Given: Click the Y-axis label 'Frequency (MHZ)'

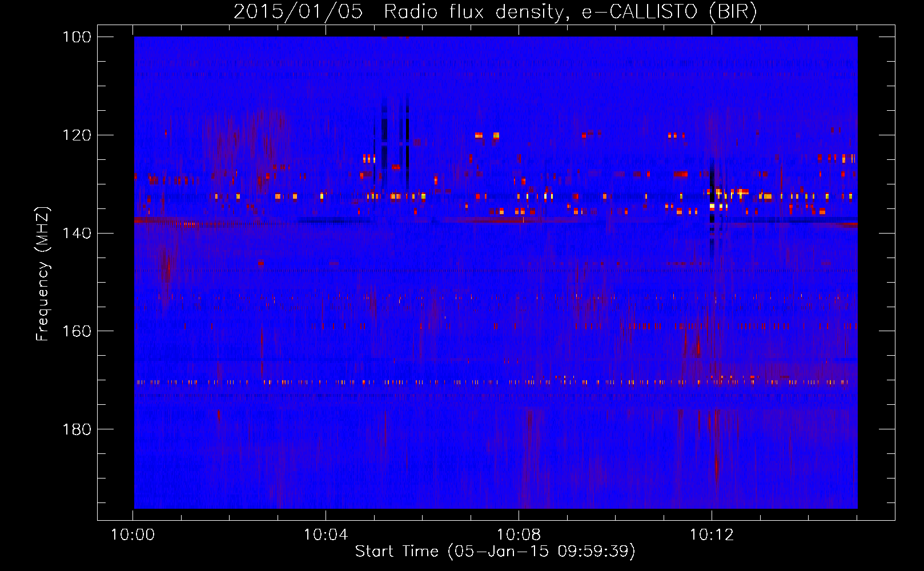Looking at the screenshot, I should tap(43, 274).
